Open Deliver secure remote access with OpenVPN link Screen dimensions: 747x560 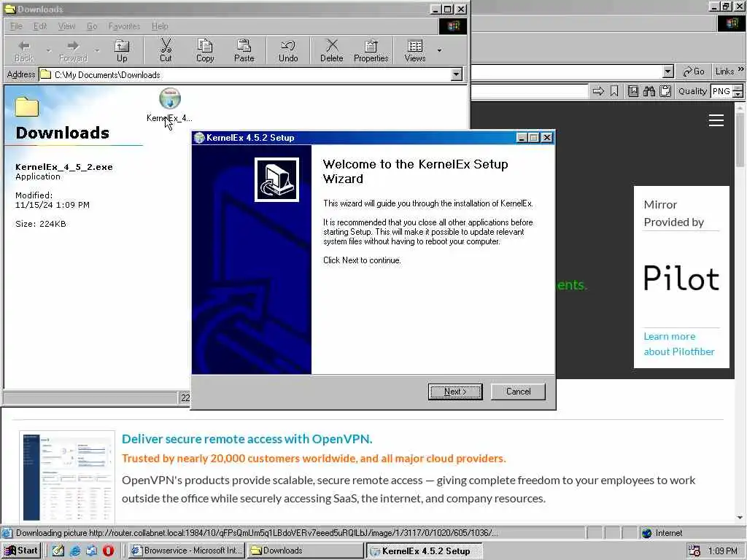[x=247, y=438]
